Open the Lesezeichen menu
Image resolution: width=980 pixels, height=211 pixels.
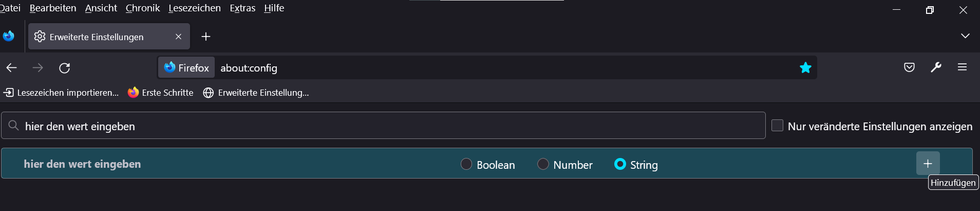click(x=194, y=8)
